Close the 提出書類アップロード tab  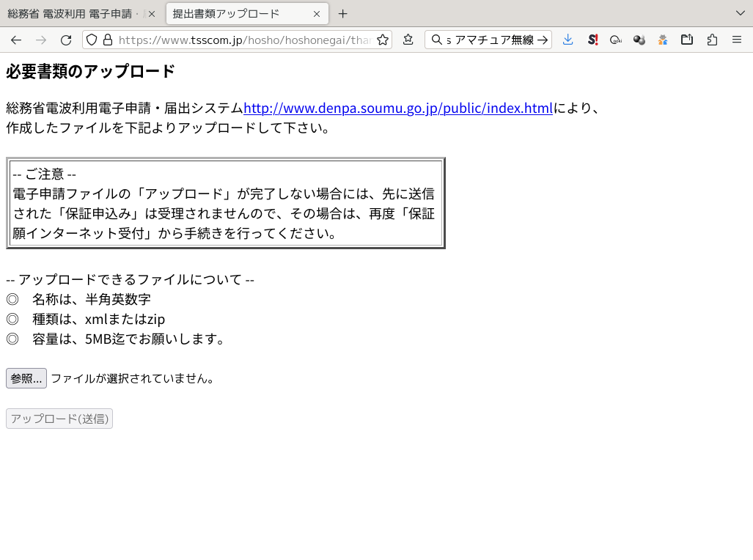pos(317,14)
